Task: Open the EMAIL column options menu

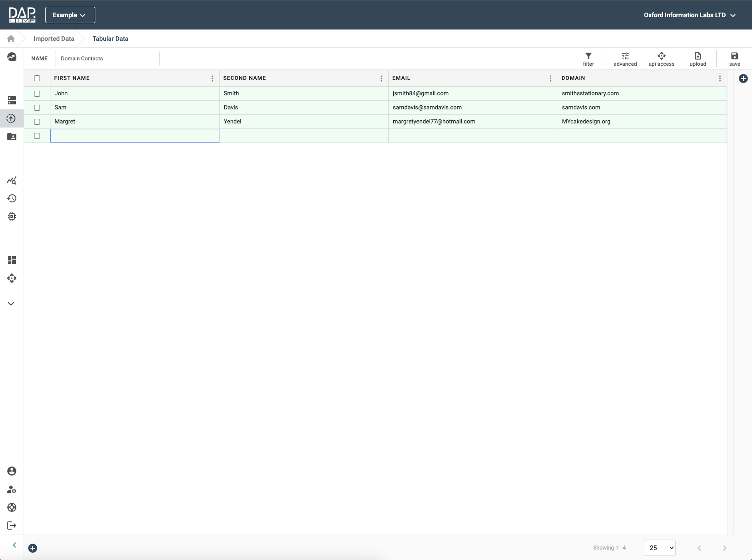Action: click(550, 79)
